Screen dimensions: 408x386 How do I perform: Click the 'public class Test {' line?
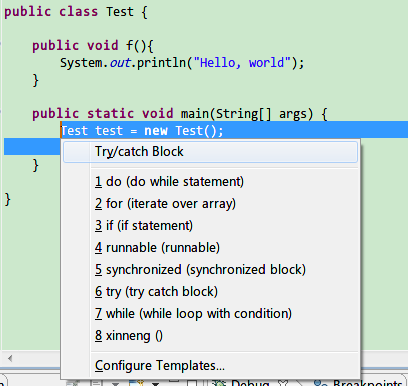point(76,12)
